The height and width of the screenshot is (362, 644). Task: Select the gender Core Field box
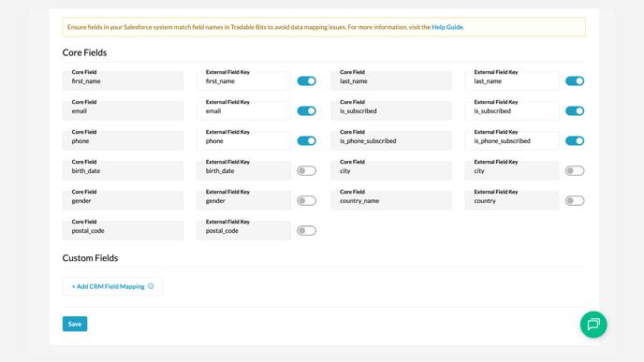tap(123, 201)
